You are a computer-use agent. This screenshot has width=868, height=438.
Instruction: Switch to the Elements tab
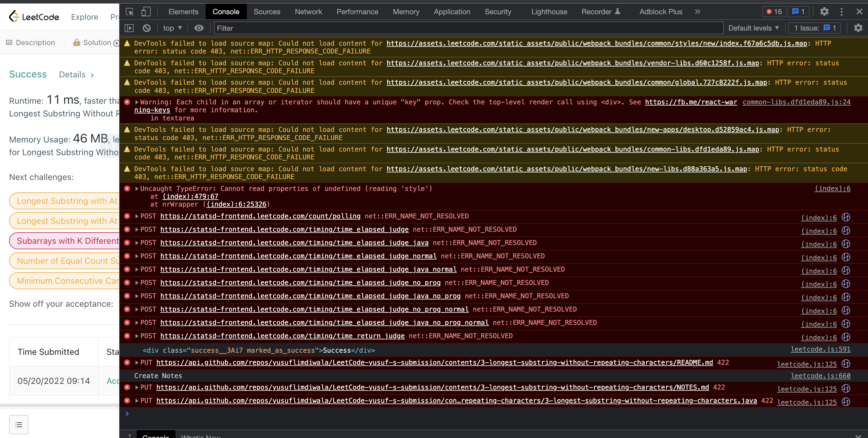[x=183, y=12]
